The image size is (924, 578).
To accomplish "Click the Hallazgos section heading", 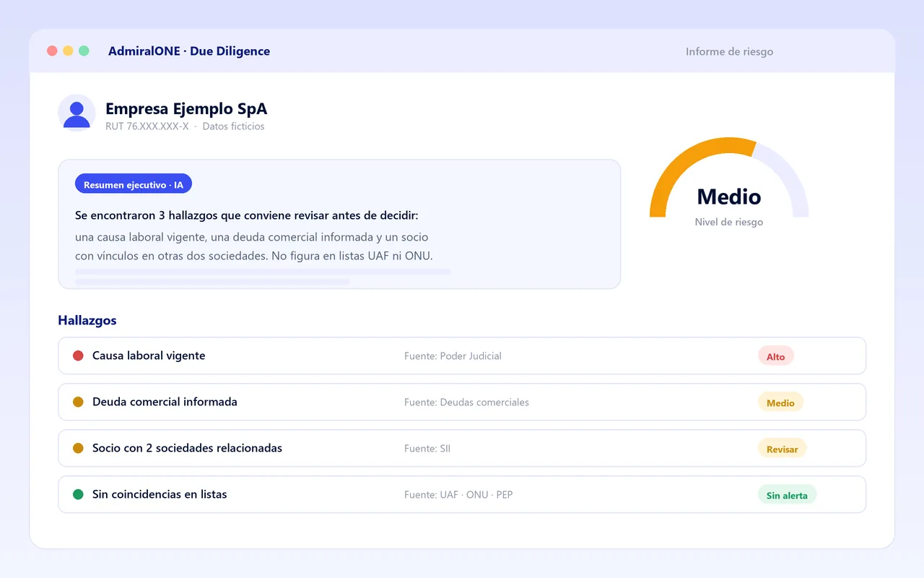I will 87,320.
